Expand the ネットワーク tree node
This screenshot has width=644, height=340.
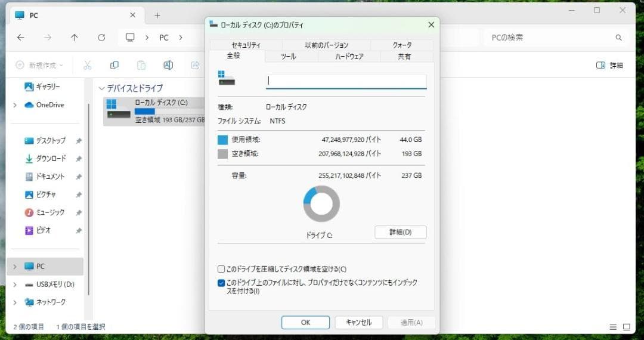tap(15, 302)
